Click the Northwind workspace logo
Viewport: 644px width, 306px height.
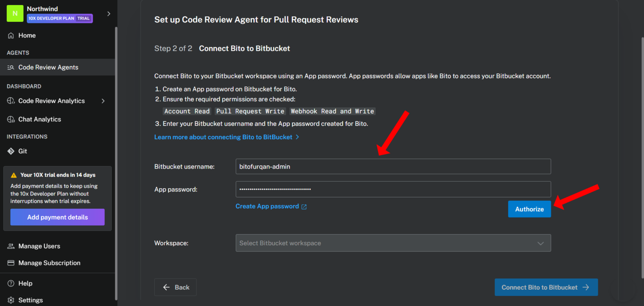pyautogui.click(x=15, y=13)
